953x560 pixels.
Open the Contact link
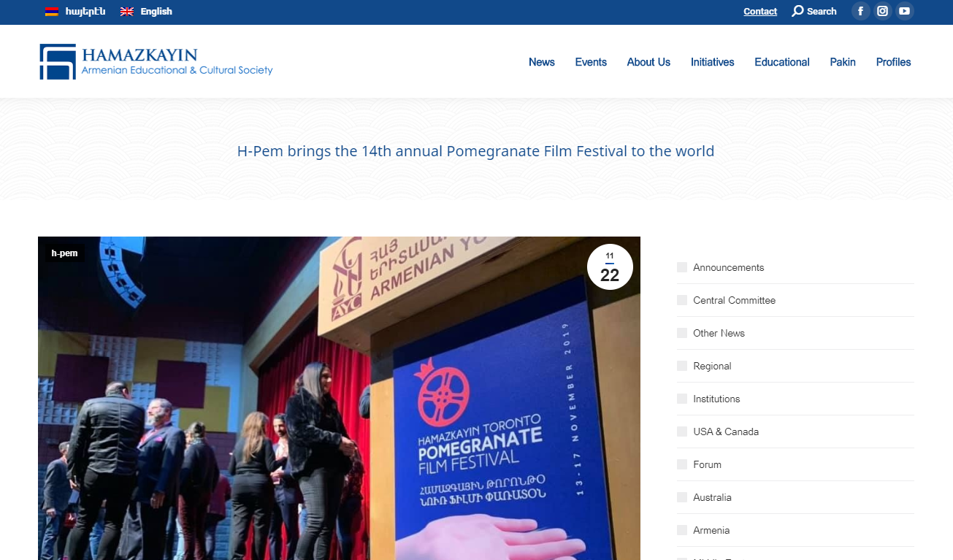tap(760, 12)
